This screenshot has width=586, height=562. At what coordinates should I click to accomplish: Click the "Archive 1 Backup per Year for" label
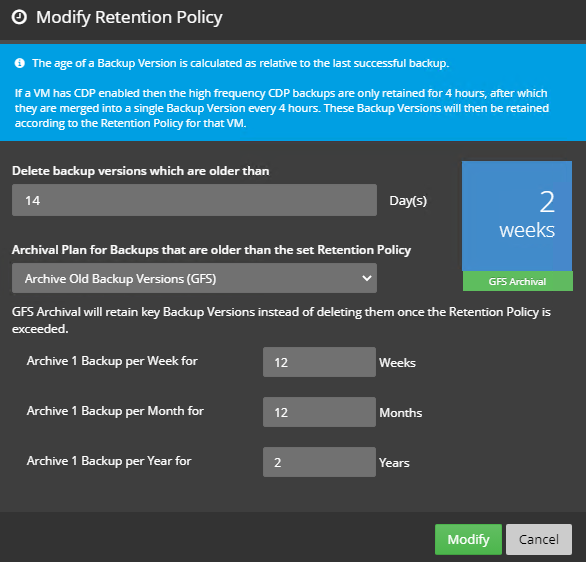tap(109, 461)
